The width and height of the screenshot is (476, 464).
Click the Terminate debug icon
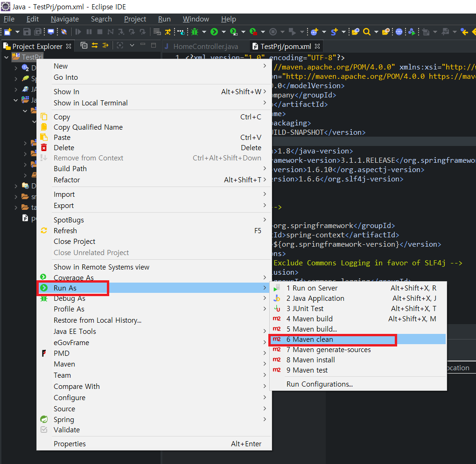click(x=99, y=32)
